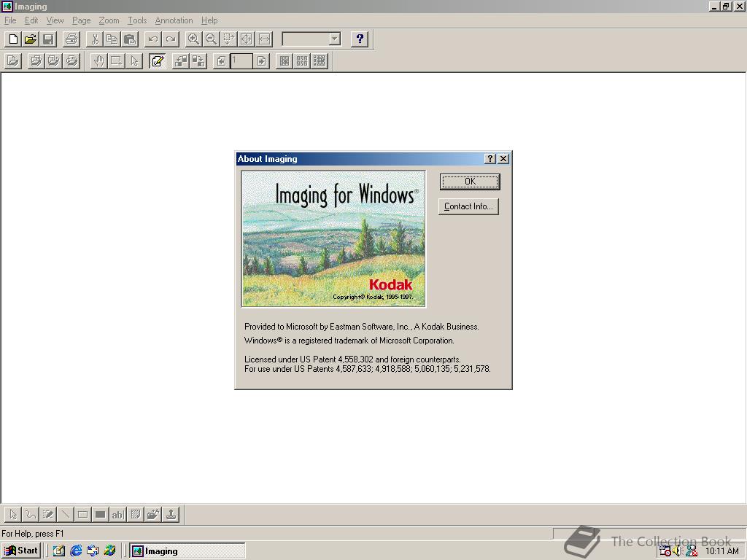Expand the zoom percentage dropdown
The width and height of the screenshot is (747, 560).
point(335,39)
